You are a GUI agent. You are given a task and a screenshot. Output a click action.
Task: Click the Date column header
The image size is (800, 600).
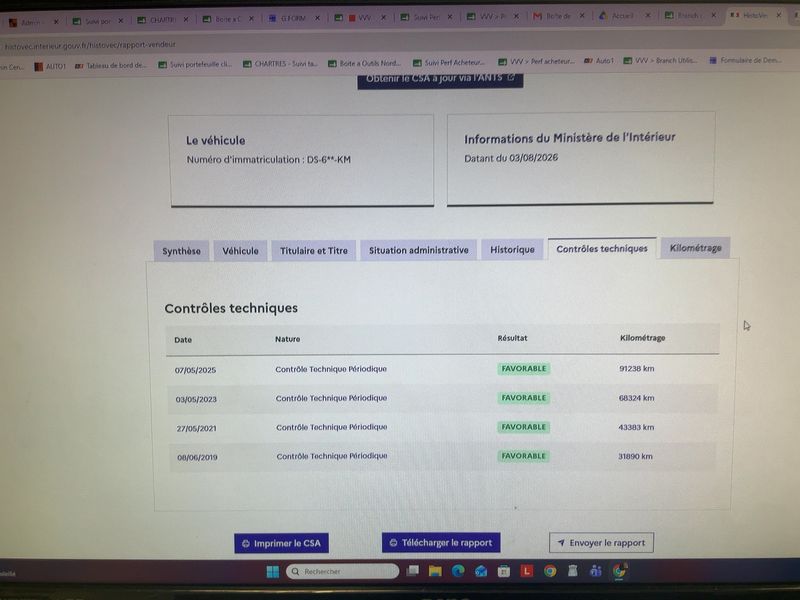tap(183, 340)
